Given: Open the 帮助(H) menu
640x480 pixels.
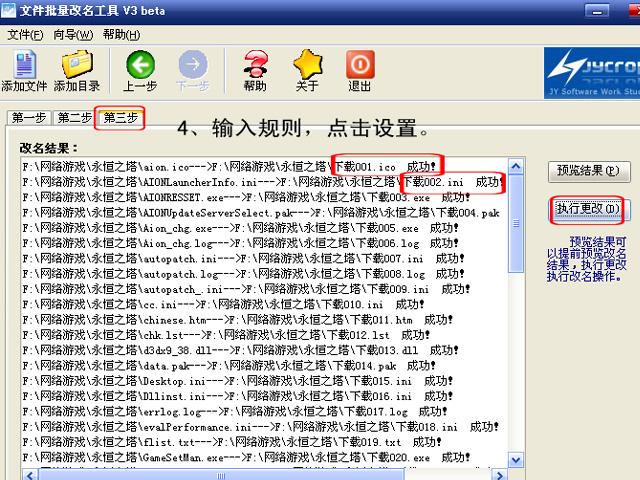Looking at the screenshot, I should (122, 35).
